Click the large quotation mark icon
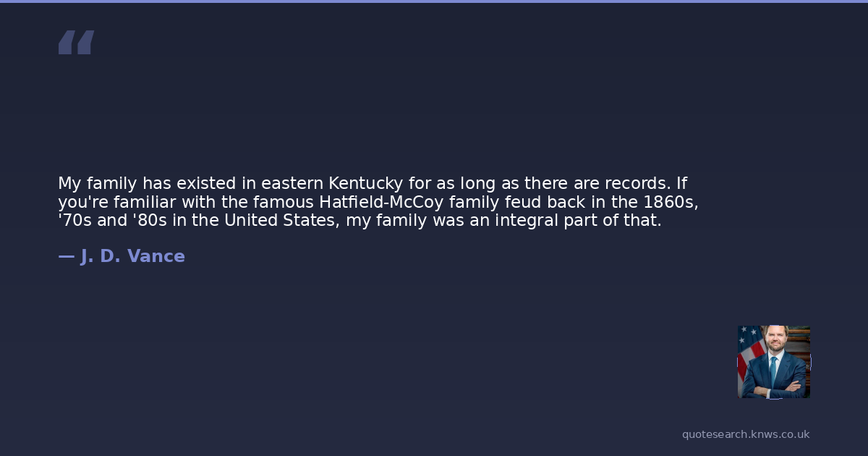The width and height of the screenshot is (868, 456). coord(76,42)
